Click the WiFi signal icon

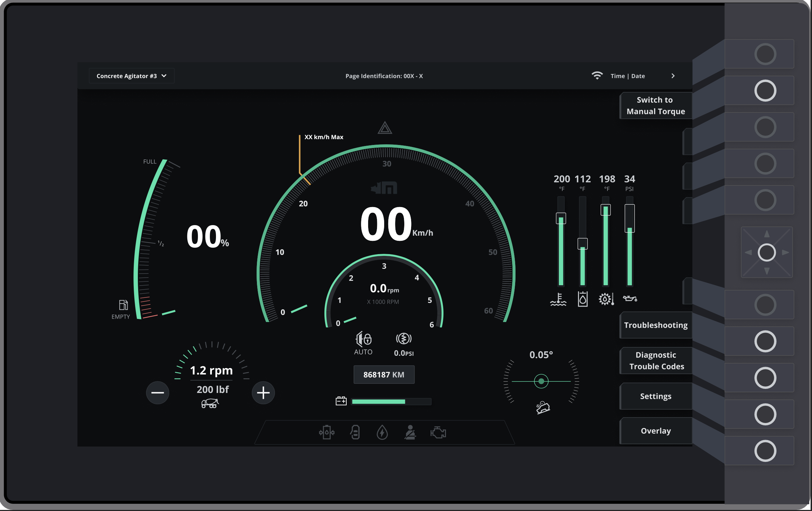[597, 76]
